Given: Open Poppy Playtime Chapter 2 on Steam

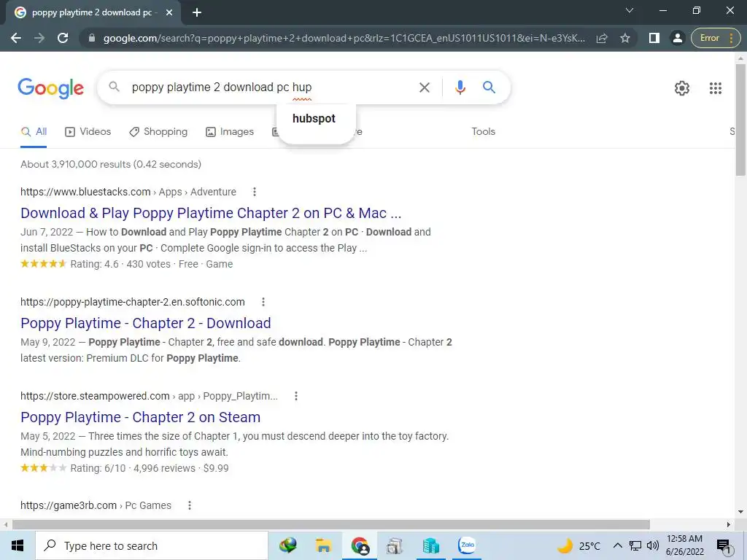Looking at the screenshot, I should point(141,417).
